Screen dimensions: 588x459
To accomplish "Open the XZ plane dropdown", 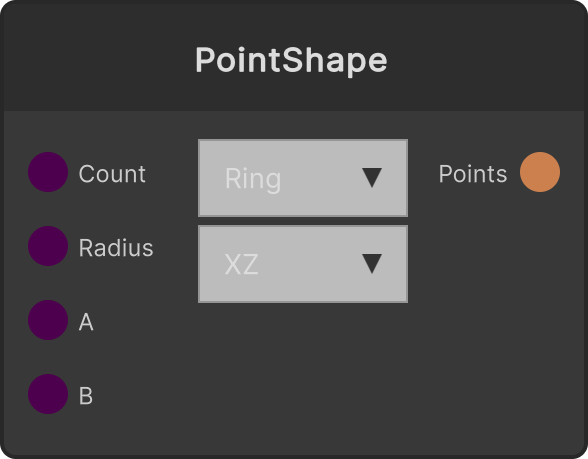I will click(x=303, y=264).
